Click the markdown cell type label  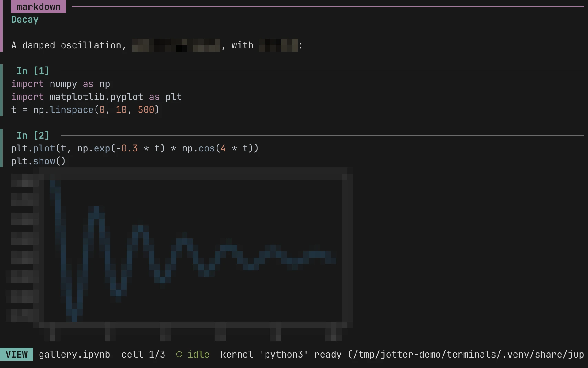click(38, 6)
